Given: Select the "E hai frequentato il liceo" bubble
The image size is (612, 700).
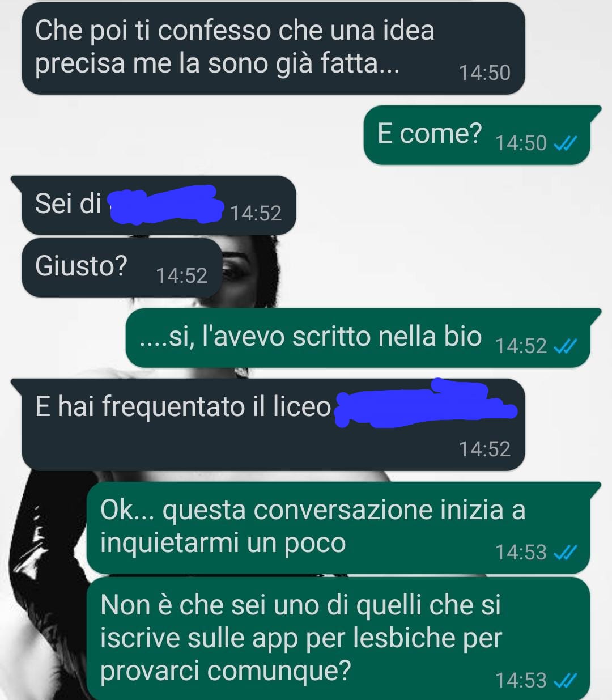Looking at the screenshot, I should point(267,425).
